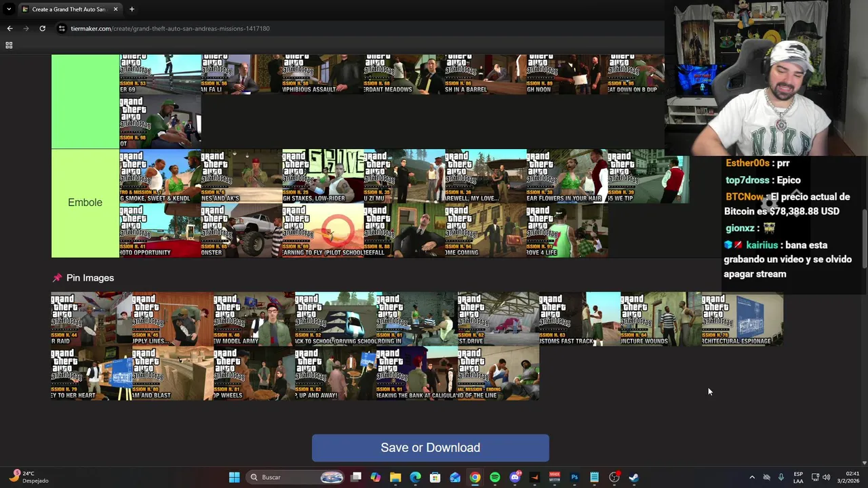Screen dimensions: 868x488
Task: Open the 24°C Despejado weather widget
Action: coord(28,477)
